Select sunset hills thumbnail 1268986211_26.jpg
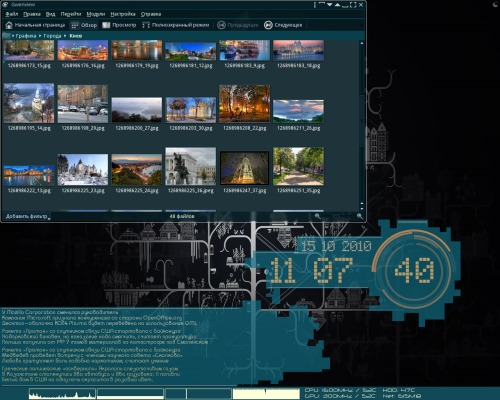 (x=298, y=111)
